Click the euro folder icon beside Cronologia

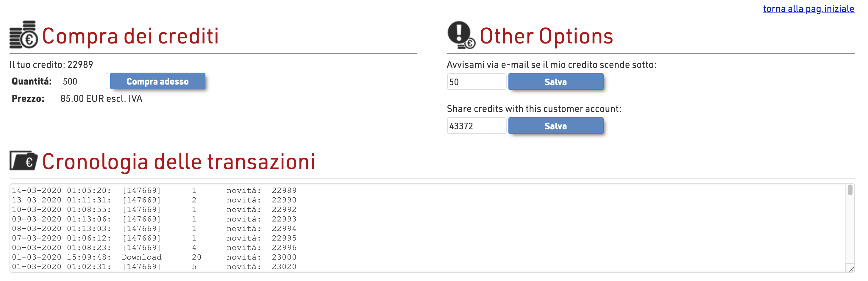(24, 161)
